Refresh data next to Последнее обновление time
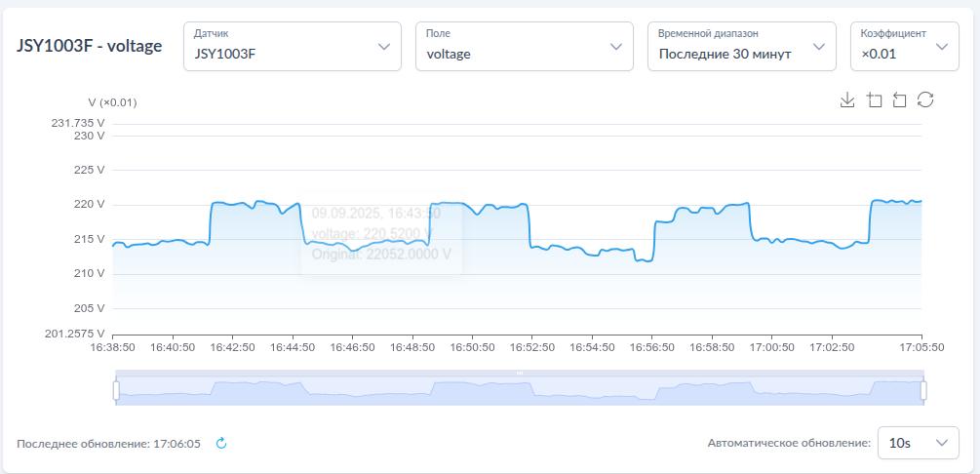 221,444
